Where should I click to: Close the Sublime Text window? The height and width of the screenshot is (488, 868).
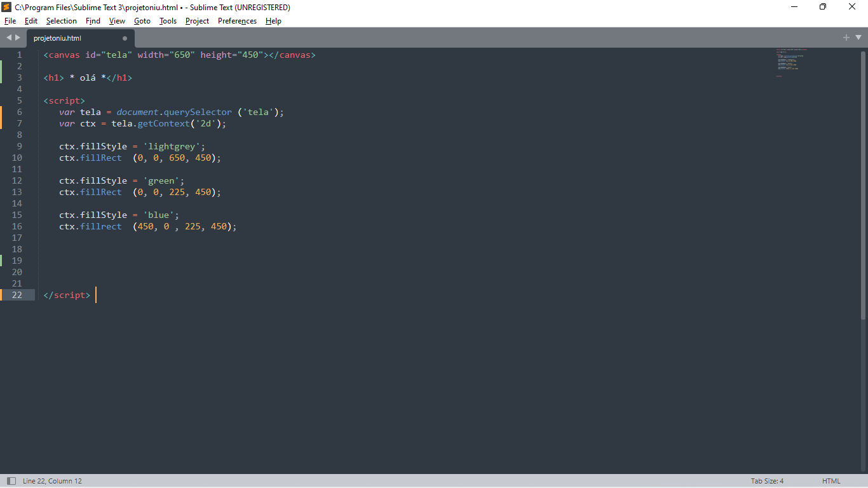coord(852,7)
